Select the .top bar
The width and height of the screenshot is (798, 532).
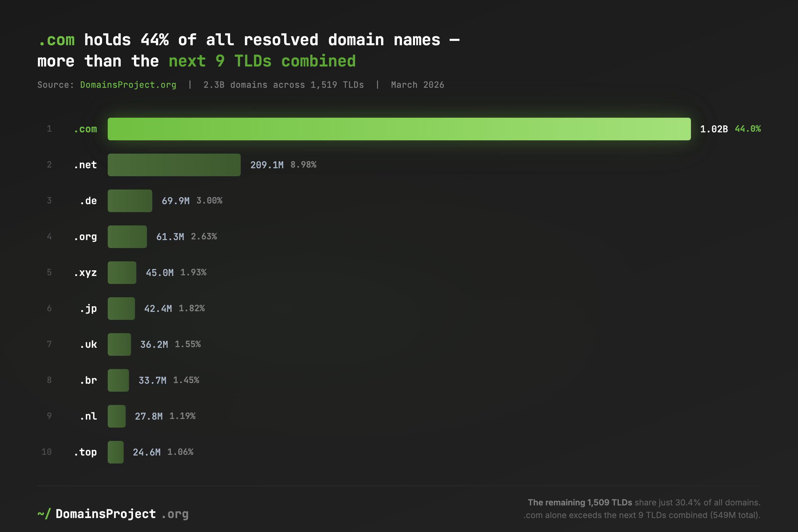point(115,452)
